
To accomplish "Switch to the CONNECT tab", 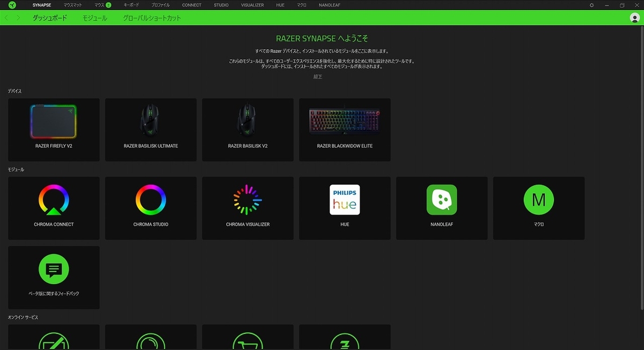I will point(192,5).
